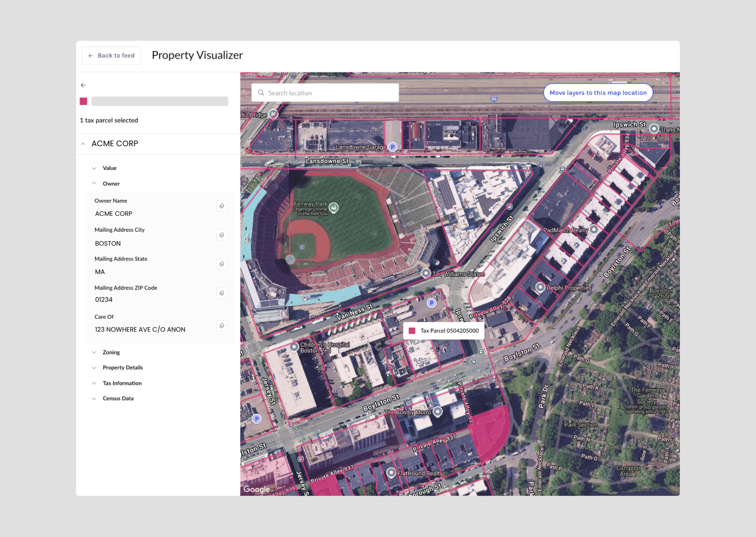
Task: Click Move layers to this map location
Action: (x=598, y=93)
